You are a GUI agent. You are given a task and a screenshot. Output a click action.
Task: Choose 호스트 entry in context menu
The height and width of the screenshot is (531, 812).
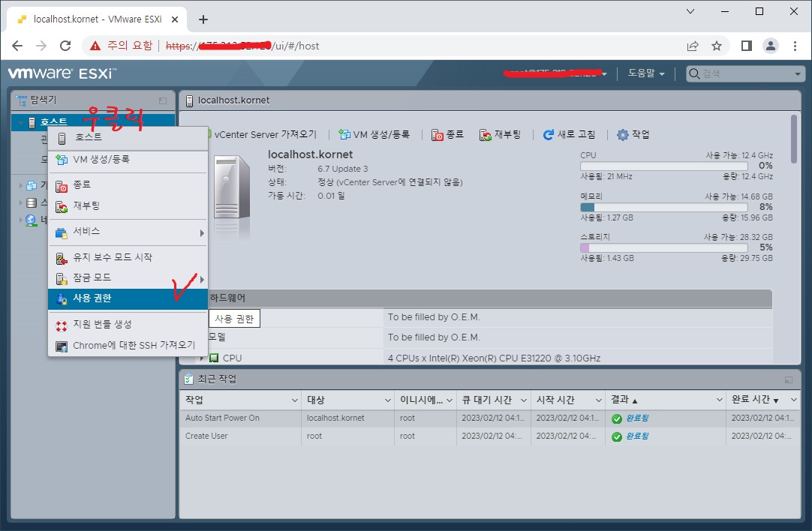pyautogui.click(x=128, y=138)
